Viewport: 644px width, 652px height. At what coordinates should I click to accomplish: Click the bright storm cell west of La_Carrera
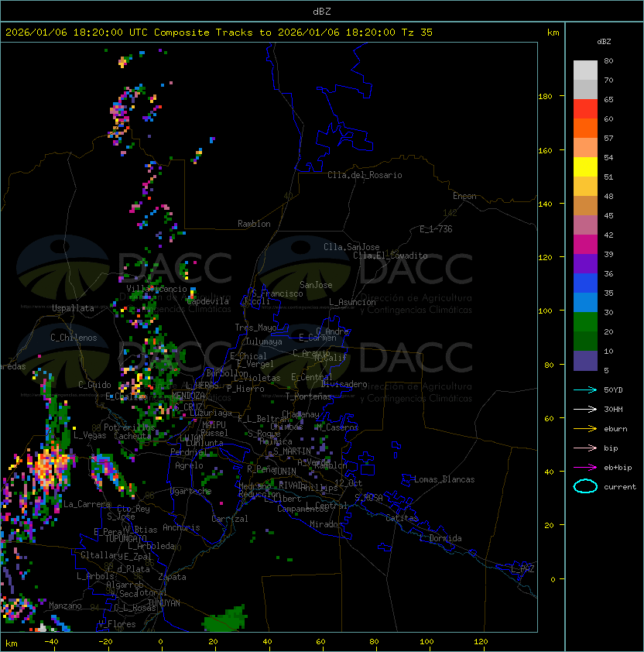[51, 465]
